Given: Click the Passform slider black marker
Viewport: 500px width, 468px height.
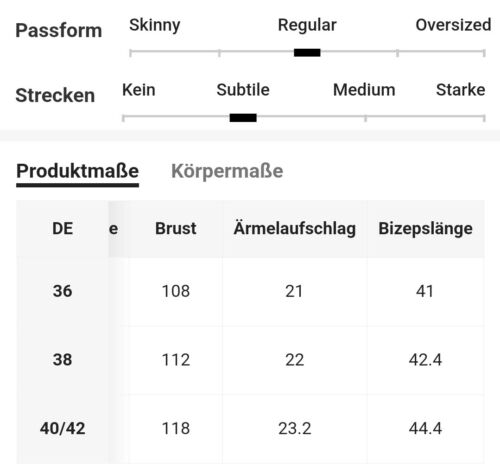Looking at the screenshot, I should (307, 53).
